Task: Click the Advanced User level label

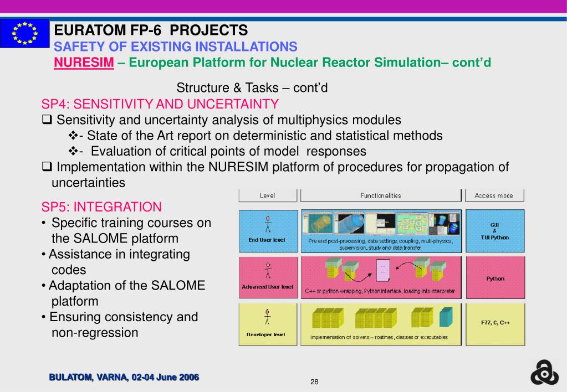Action: pos(268,287)
